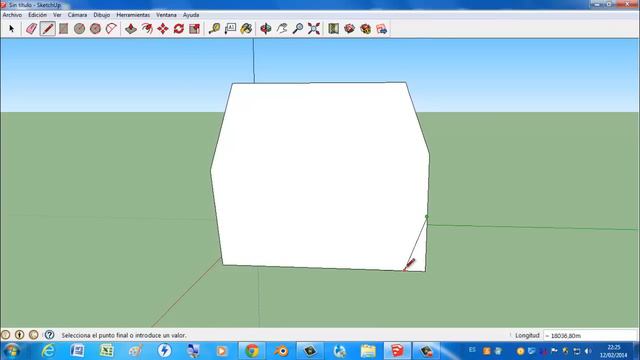Open the Edición menu
This screenshot has width=640, height=360.
click(37, 15)
